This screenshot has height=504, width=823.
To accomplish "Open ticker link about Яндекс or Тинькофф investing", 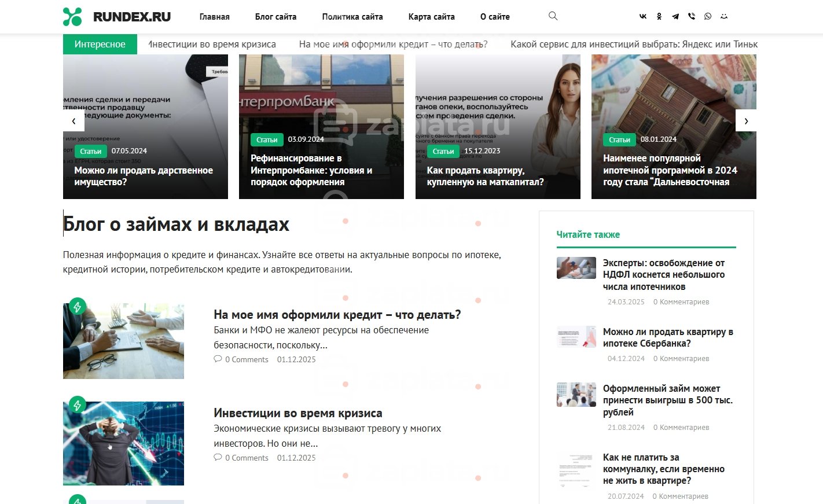I will 634,45.
